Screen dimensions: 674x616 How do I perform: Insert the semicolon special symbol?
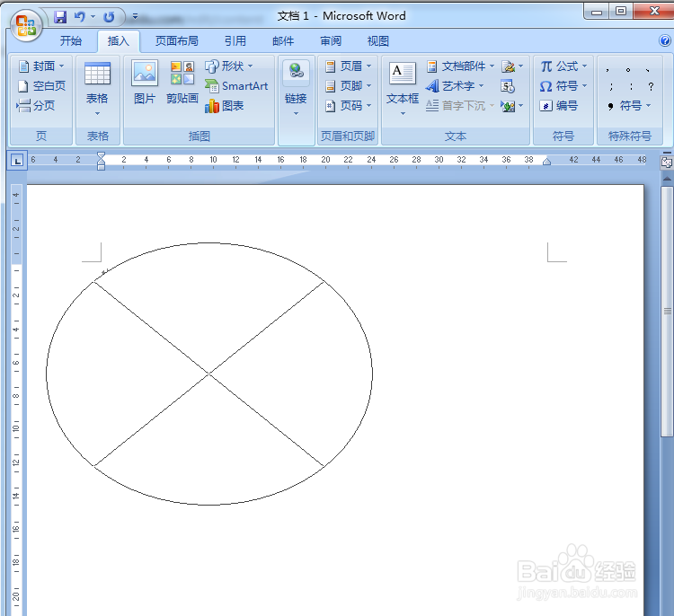tap(611, 87)
